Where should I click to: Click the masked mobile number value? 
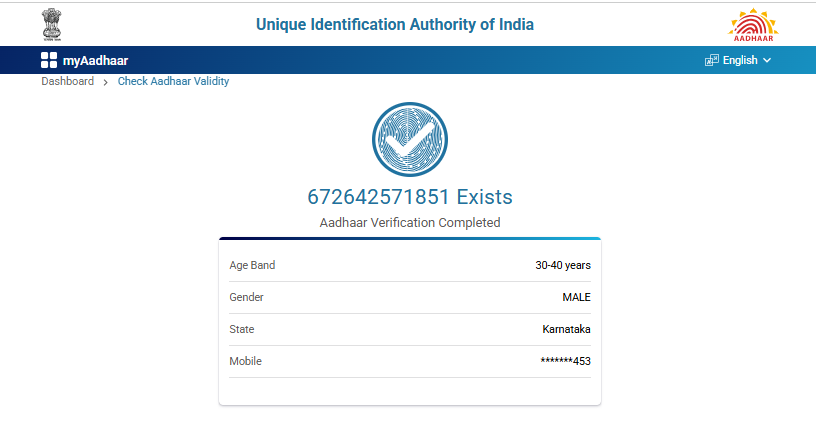565,361
